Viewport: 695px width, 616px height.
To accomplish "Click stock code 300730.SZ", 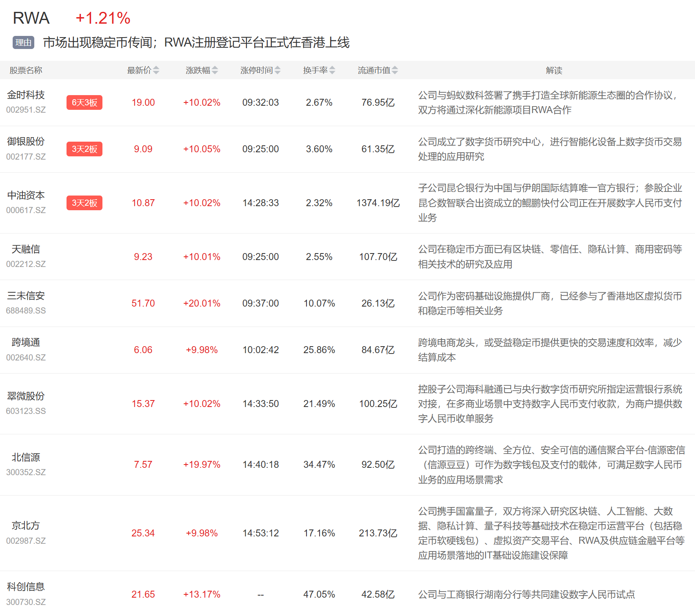I will 26,602.
